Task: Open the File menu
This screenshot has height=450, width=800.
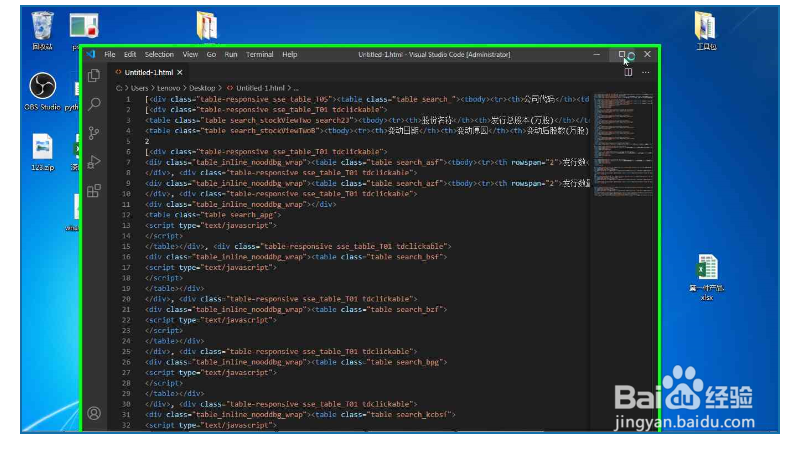Action: click(110, 54)
